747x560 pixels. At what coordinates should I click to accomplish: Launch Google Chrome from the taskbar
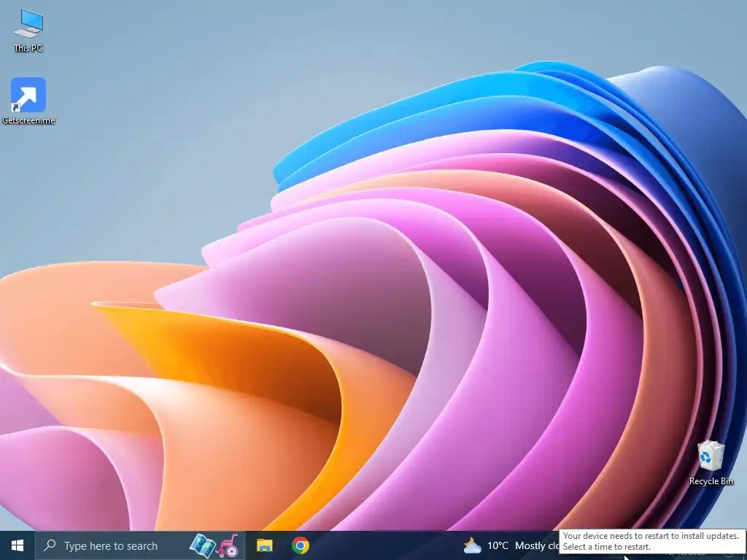[301, 545]
